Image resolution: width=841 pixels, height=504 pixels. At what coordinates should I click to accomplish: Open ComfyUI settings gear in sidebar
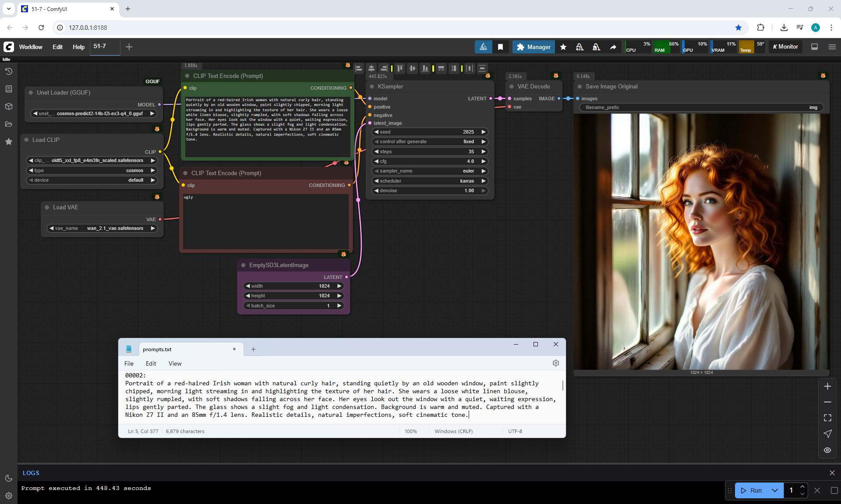click(x=8, y=496)
